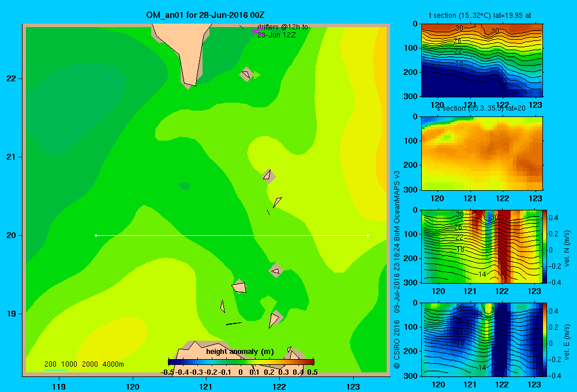This screenshot has width=577, height=392.
Task: Click the 'vel. N (m/s)' color bar
Action: 545,246
